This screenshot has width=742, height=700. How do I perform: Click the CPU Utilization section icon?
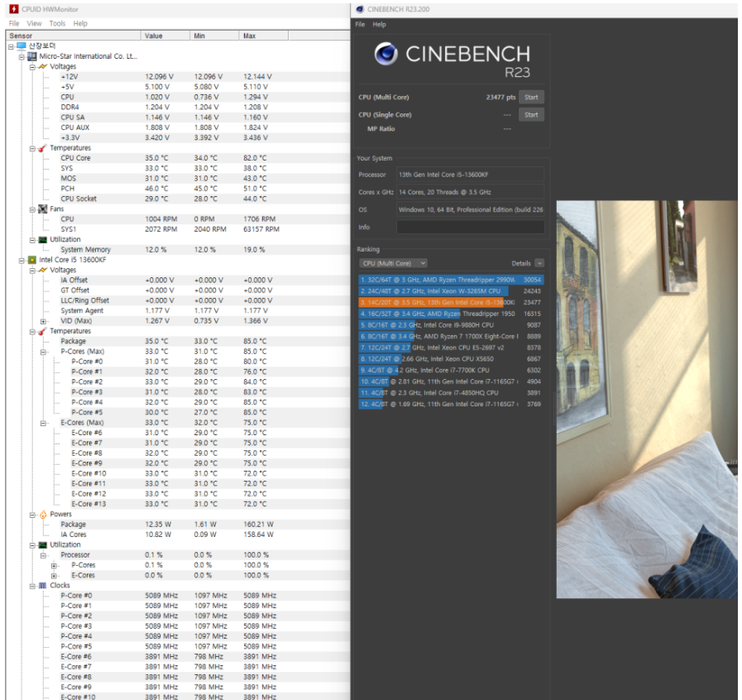[x=42, y=544]
